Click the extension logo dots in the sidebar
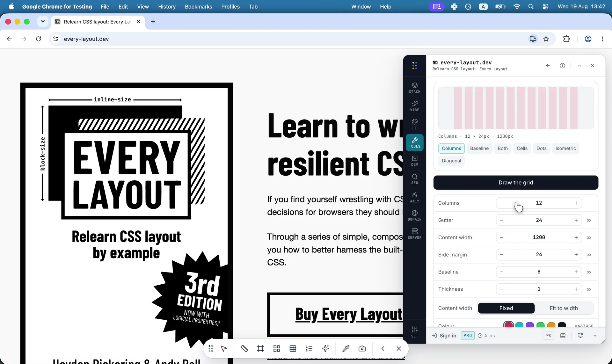 coord(414,66)
